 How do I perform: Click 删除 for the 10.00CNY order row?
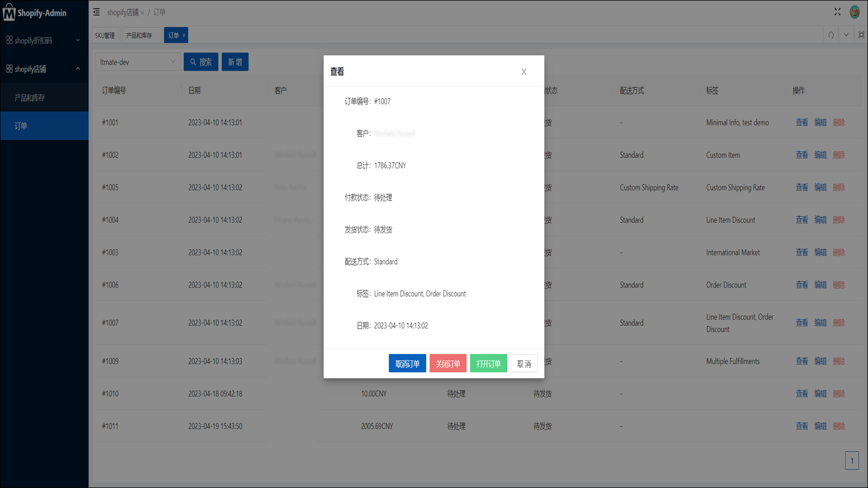point(839,394)
